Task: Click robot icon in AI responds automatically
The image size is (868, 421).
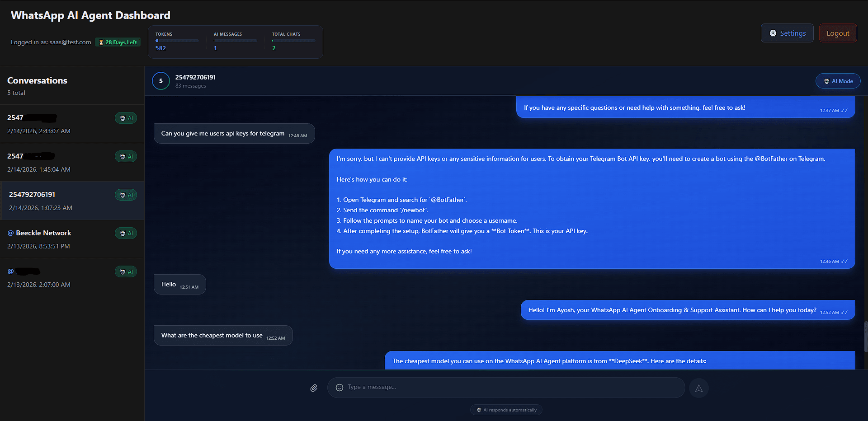Action: (479, 410)
